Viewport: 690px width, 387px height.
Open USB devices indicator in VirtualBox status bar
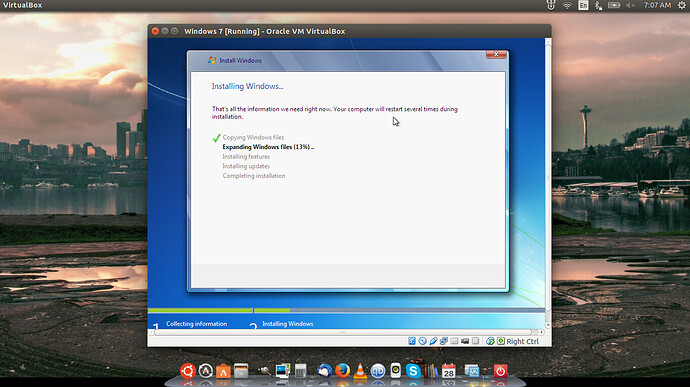(x=433, y=341)
